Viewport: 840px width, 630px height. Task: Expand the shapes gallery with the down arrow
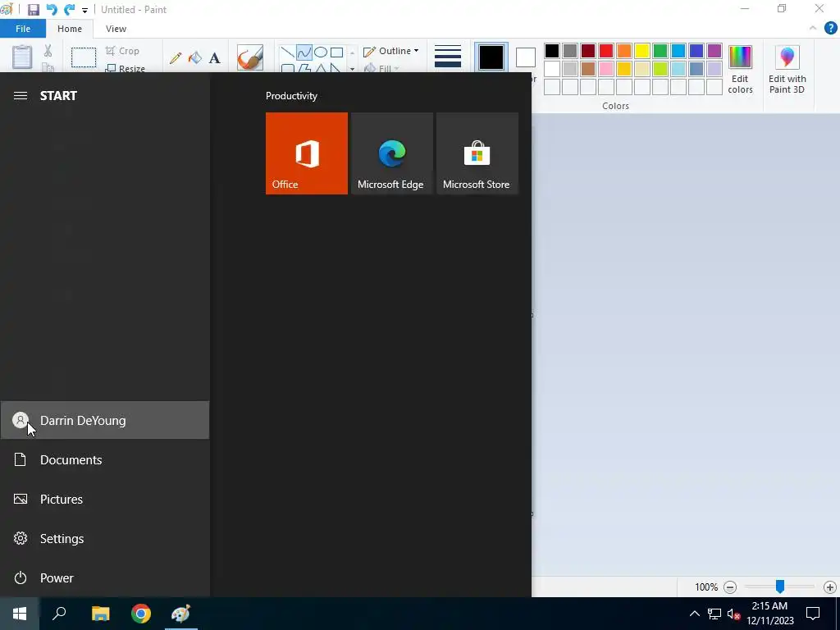(352, 69)
